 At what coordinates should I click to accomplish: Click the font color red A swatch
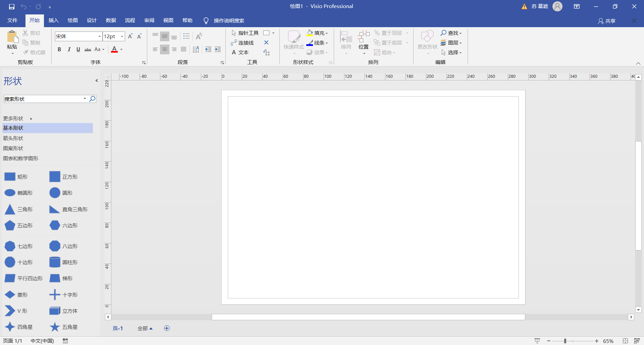(114, 50)
